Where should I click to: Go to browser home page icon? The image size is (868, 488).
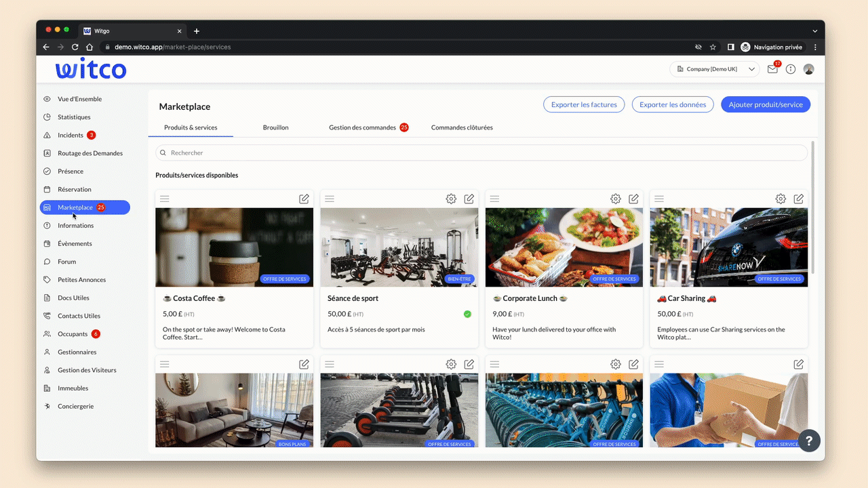coord(90,47)
